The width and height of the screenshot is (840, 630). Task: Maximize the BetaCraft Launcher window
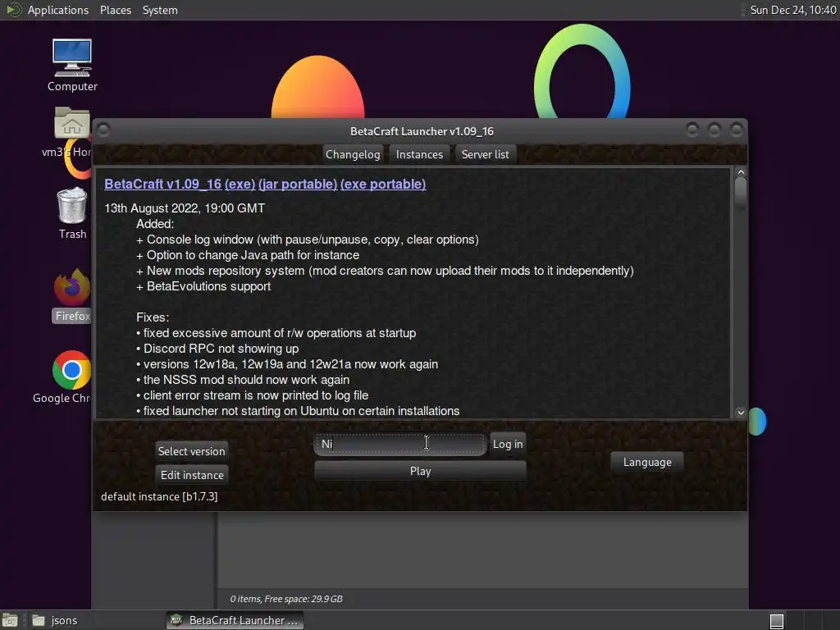click(714, 130)
